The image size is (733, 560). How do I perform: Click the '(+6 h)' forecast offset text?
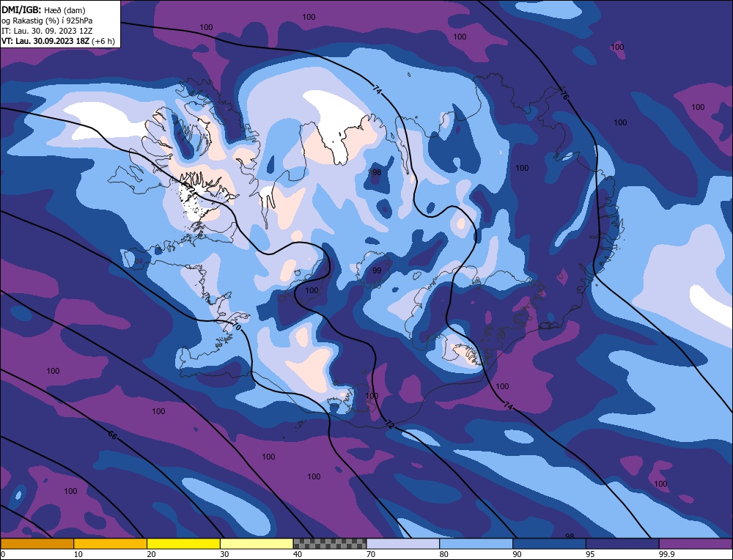coord(103,41)
